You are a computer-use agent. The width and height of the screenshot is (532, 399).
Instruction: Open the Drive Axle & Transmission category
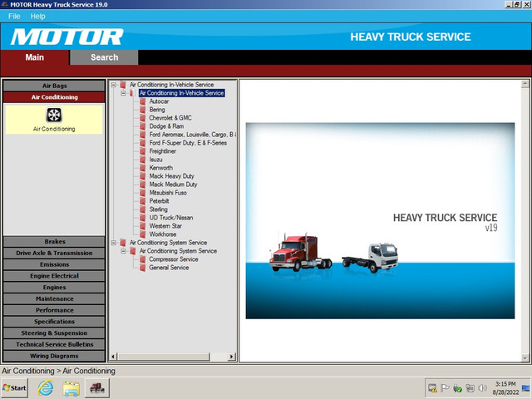[x=54, y=253]
